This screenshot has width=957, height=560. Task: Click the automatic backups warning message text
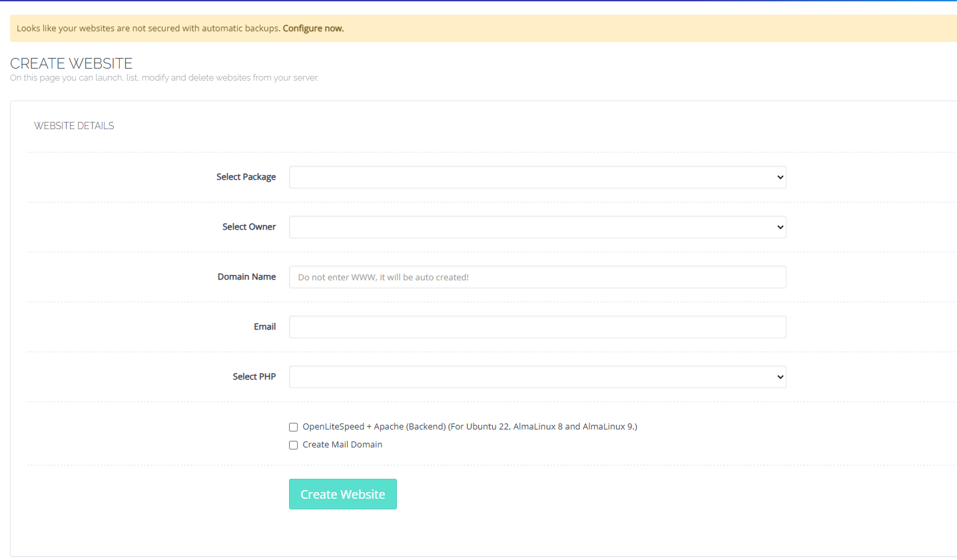point(148,29)
